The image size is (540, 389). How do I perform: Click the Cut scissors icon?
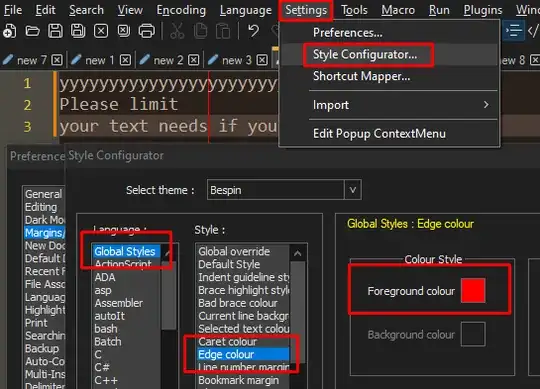point(177,31)
